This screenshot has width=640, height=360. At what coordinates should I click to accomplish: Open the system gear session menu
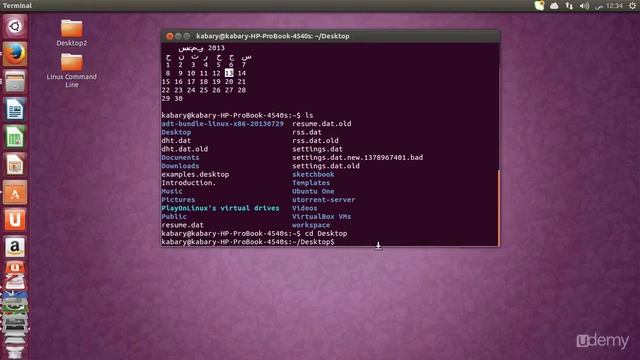[x=632, y=6]
